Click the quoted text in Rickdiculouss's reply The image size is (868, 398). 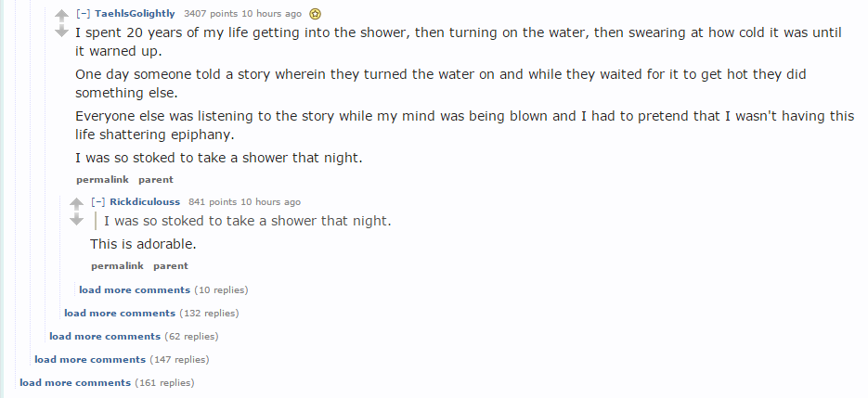[247, 222]
